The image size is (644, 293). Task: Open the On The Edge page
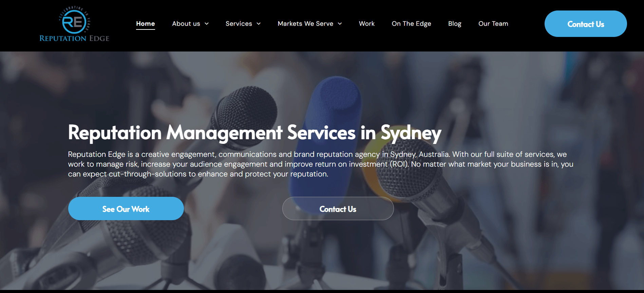click(411, 24)
